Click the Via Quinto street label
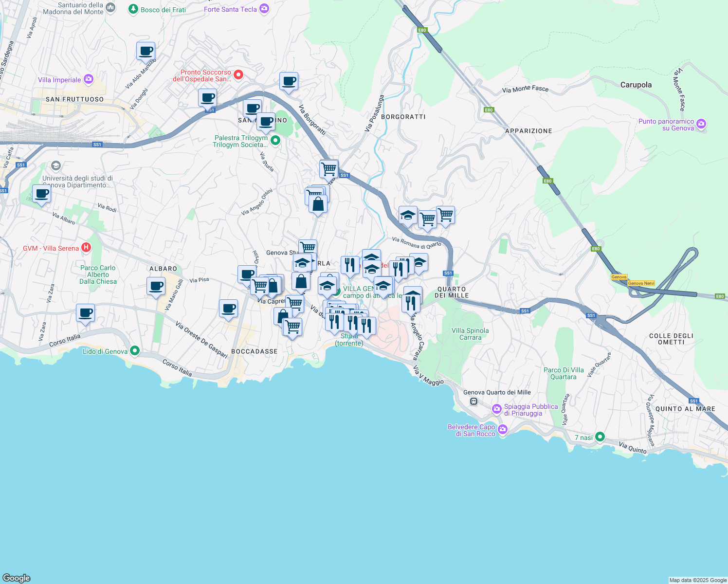Screen dimensions: 728x584 click(x=633, y=447)
